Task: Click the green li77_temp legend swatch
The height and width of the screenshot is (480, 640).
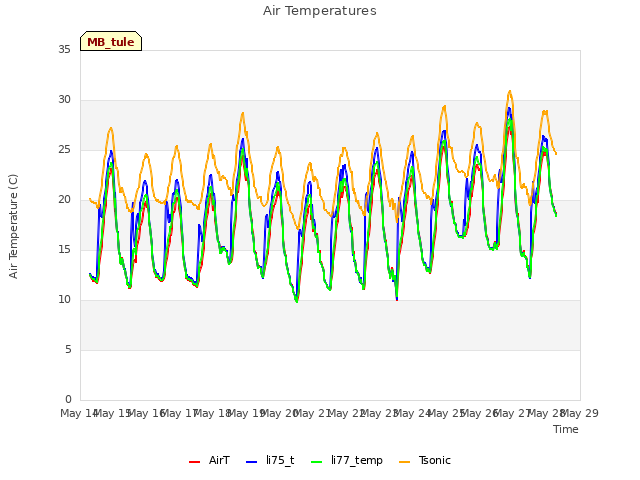Action: (317, 462)
